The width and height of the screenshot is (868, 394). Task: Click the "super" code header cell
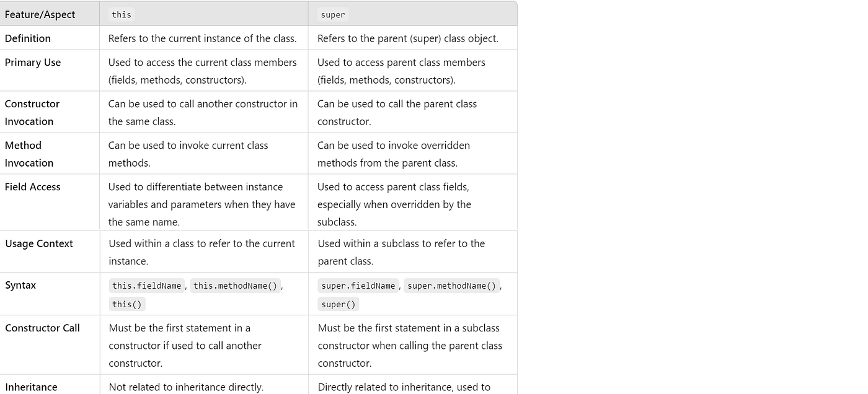point(333,14)
